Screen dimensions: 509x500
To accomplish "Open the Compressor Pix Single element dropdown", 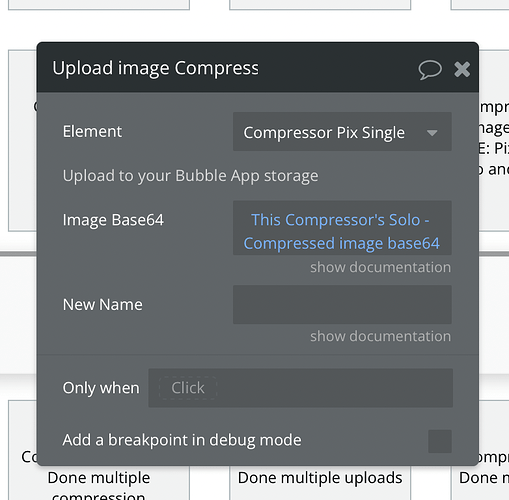I will [x=342, y=132].
